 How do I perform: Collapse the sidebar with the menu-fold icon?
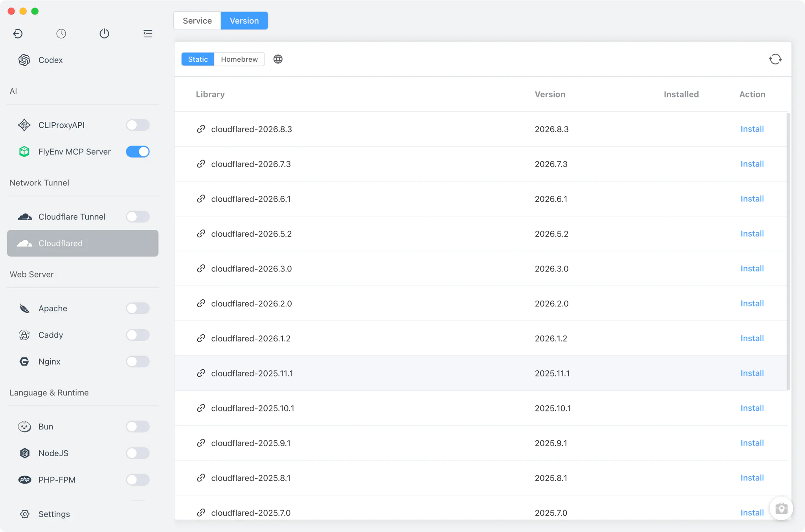pos(148,33)
